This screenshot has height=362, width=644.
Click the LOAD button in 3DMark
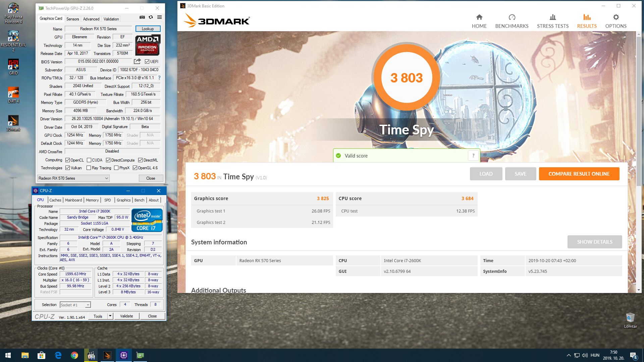[x=486, y=174]
